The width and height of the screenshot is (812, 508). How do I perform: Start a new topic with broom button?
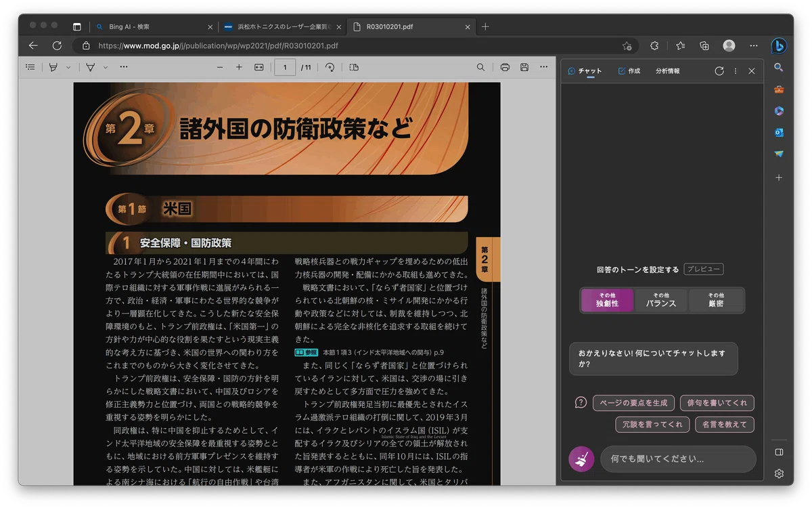click(581, 459)
